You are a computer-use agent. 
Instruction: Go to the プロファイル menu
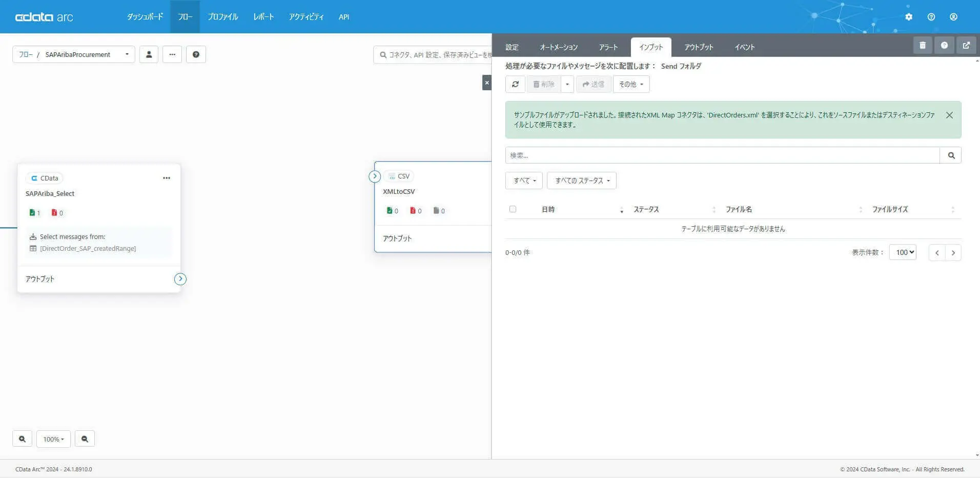click(x=223, y=17)
